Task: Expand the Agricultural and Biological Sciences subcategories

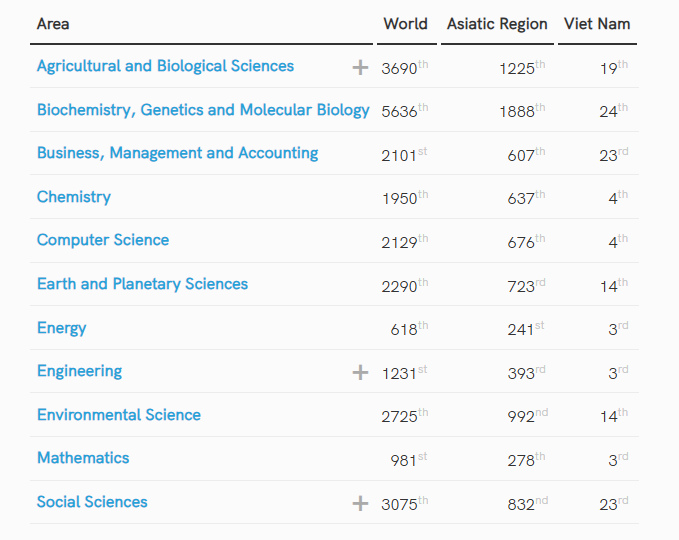Action: pos(360,68)
